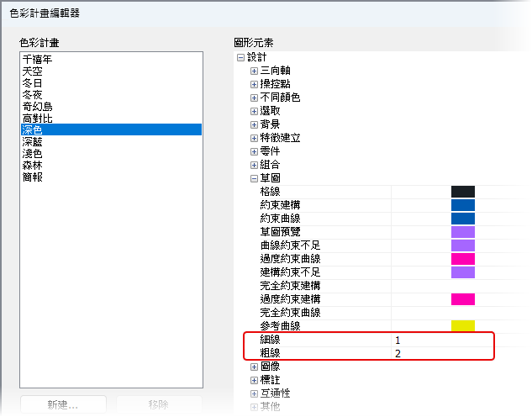Expand the 不同顏色 node
532x417 pixels.
(254, 98)
